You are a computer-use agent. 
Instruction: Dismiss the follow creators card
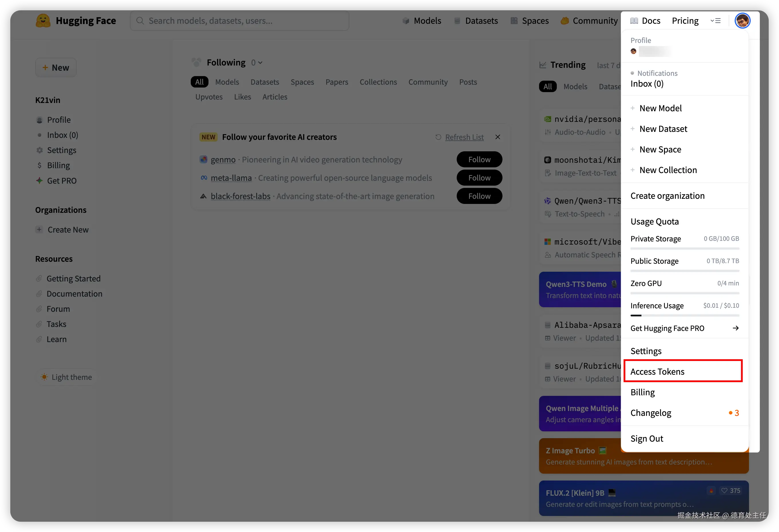[x=497, y=137]
